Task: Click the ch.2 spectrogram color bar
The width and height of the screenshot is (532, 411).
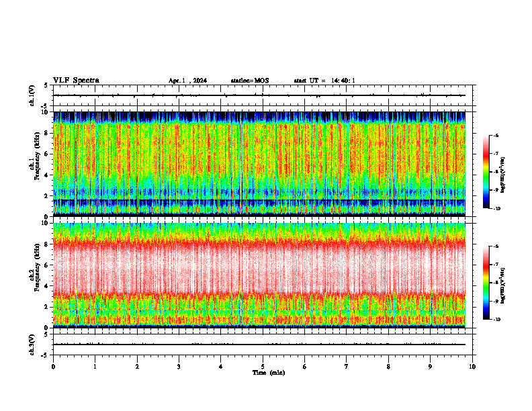Action: 486,283
